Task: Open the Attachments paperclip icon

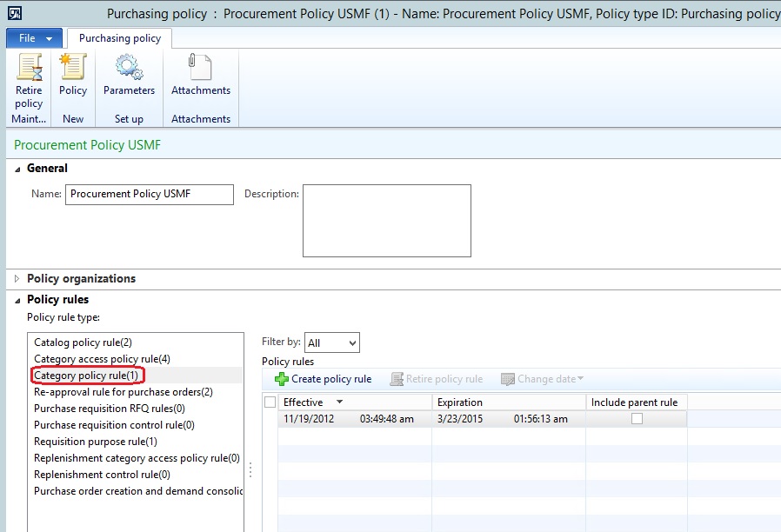Action: pos(200,69)
